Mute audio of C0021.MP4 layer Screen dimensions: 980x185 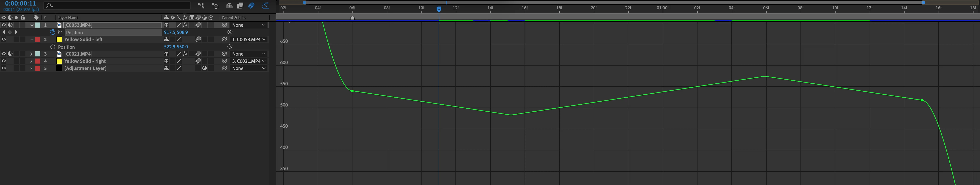tap(10, 54)
